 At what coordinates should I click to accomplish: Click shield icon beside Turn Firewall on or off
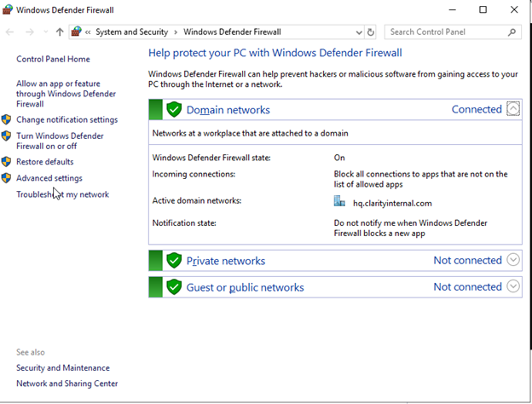(x=6, y=136)
